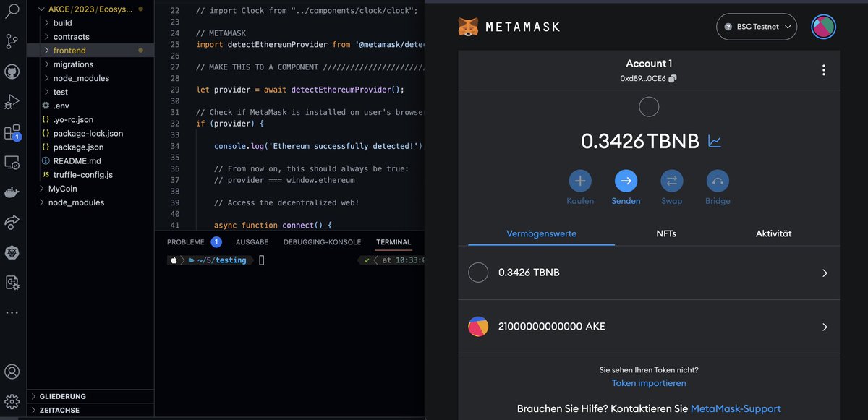The width and height of the screenshot is (868, 420).
Task: Open the Search view in the activity bar
Action: (x=12, y=11)
